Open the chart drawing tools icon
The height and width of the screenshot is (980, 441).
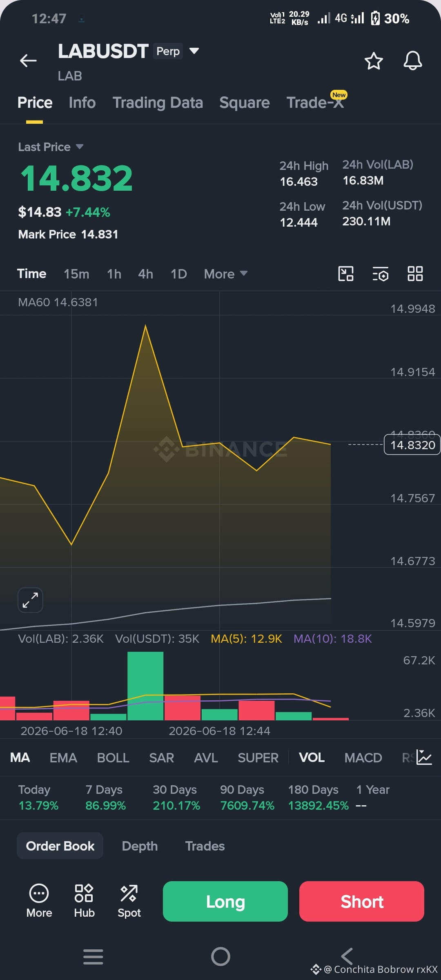[346, 274]
